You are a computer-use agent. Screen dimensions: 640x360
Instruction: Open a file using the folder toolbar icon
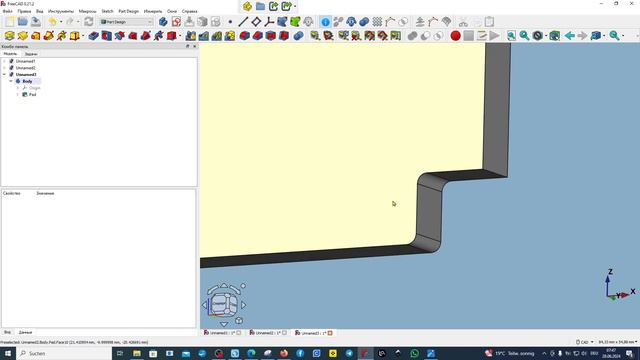click(x=23, y=22)
